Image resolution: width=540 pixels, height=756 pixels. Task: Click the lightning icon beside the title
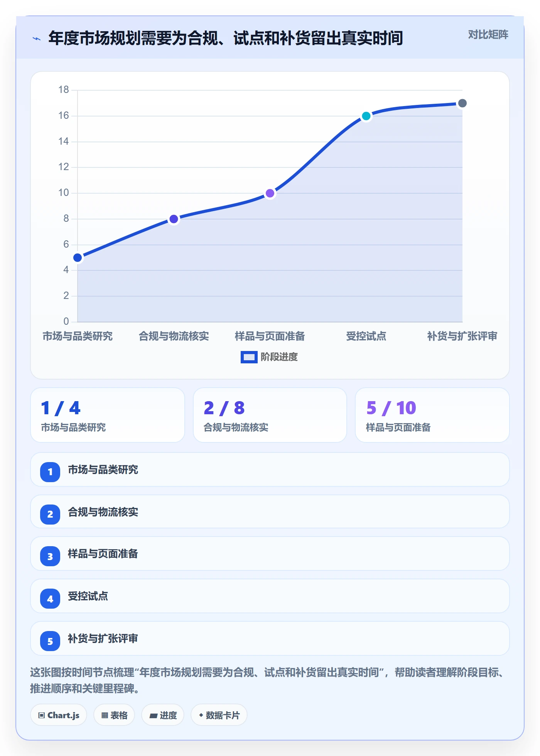(37, 39)
